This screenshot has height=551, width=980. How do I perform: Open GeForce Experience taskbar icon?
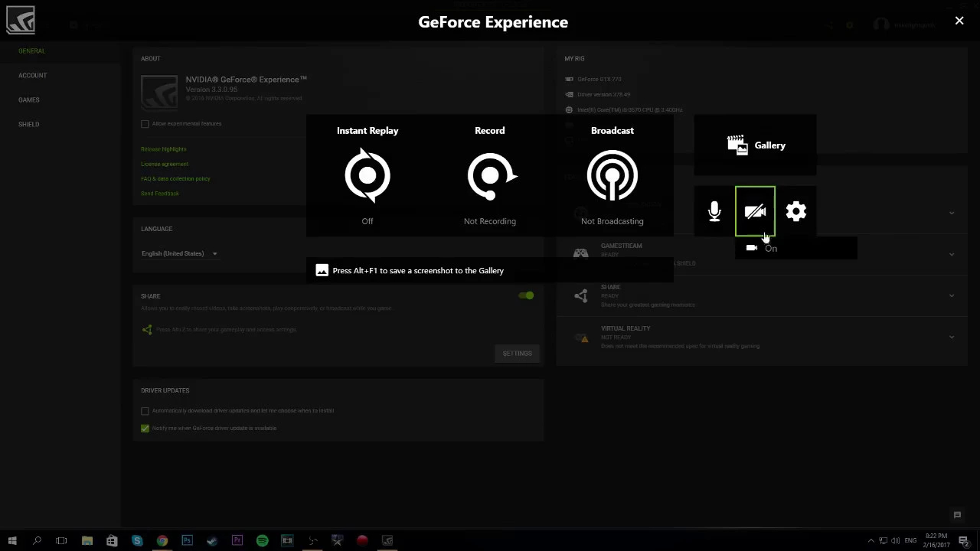(387, 540)
